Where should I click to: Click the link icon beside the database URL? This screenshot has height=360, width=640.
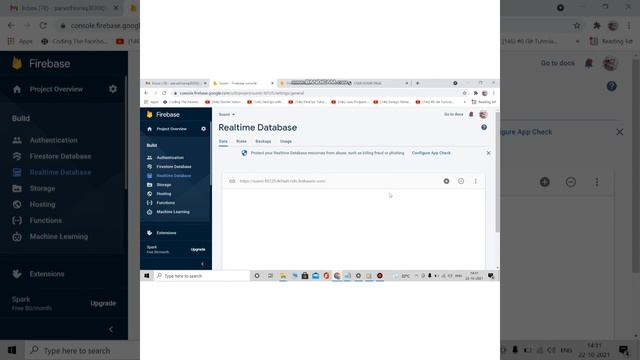[x=232, y=181]
